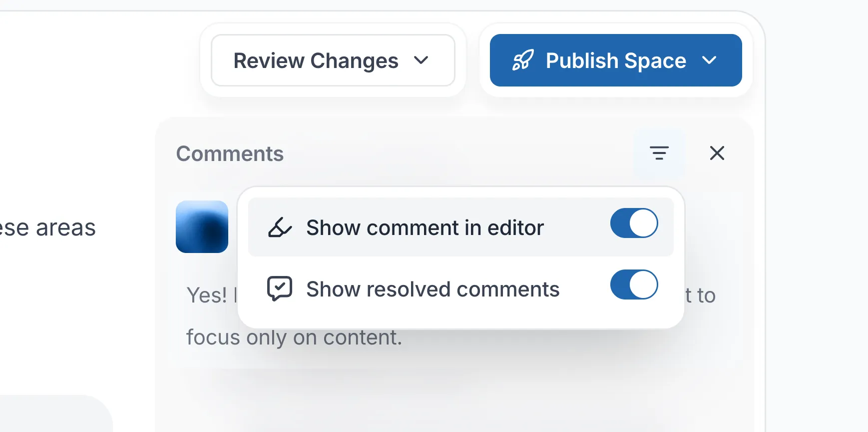Select the Show comment in editor label
This screenshot has width=868, height=432.
425,227
